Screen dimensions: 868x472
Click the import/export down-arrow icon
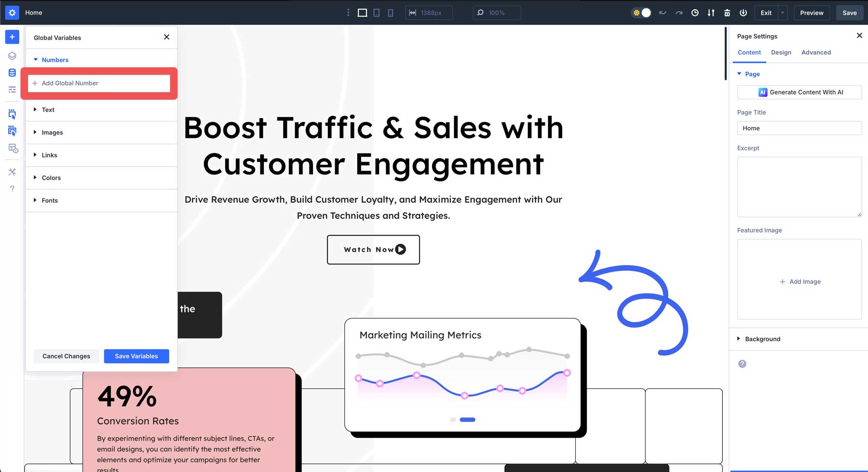click(711, 13)
